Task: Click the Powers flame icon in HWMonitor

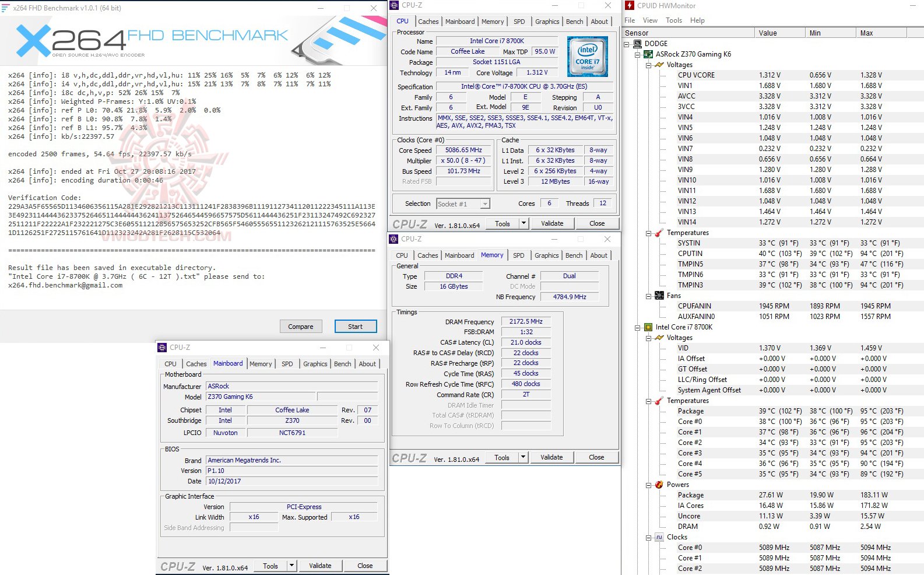Action: point(659,485)
